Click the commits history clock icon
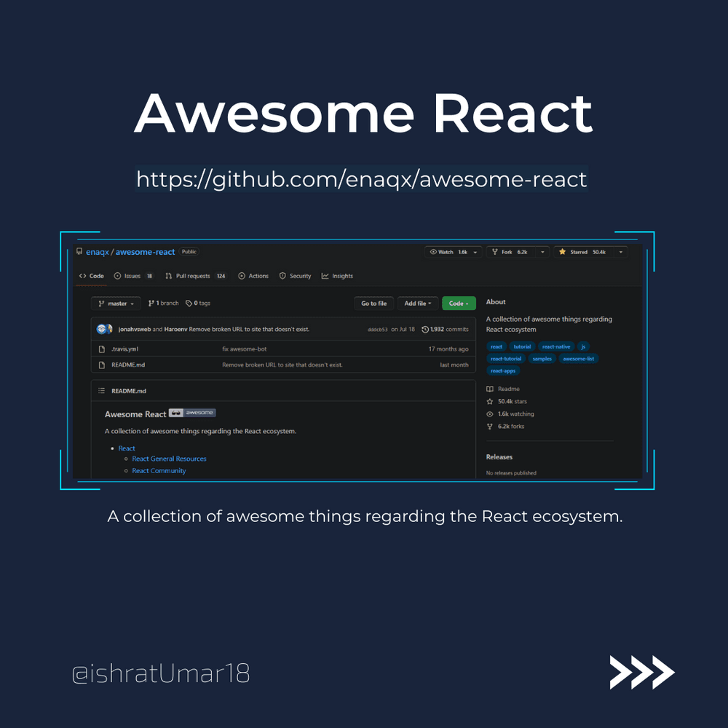Image resolution: width=728 pixels, height=728 pixels. click(425, 329)
